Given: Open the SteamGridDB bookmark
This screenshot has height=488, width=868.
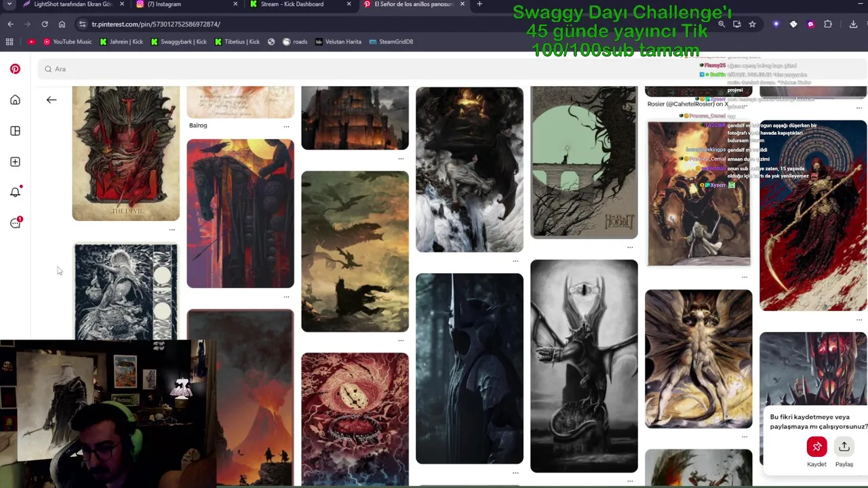Looking at the screenshot, I should pyautogui.click(x=391, y=41).
